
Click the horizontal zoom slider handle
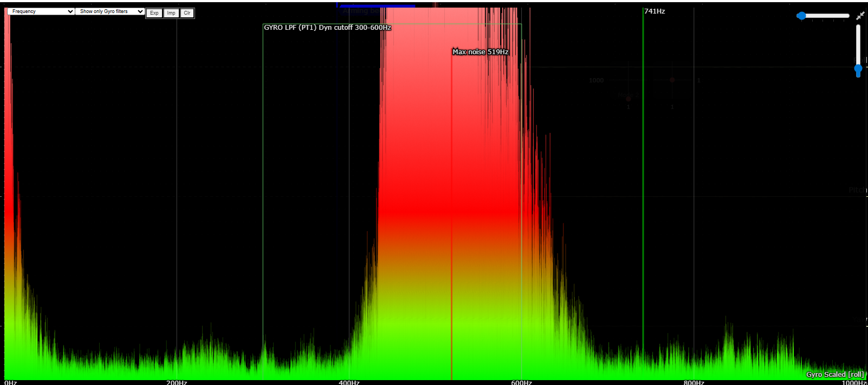click(x=801, y=16)
